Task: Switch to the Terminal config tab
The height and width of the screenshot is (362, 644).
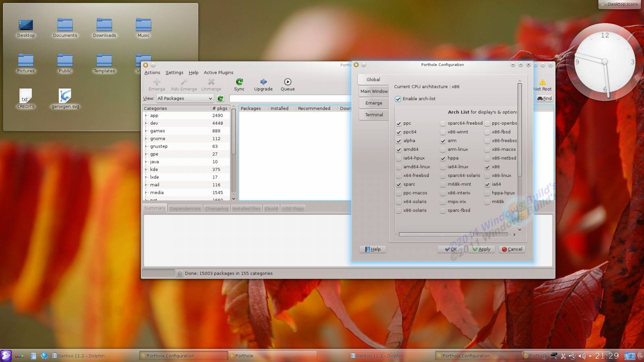Action: point(374,115)
